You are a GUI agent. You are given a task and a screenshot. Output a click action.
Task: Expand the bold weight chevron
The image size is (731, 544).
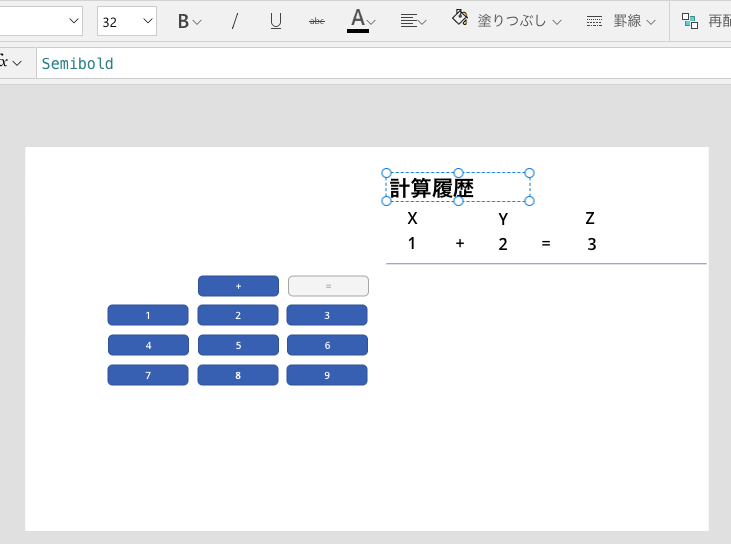pyautogui.click(x=197, y=22)
